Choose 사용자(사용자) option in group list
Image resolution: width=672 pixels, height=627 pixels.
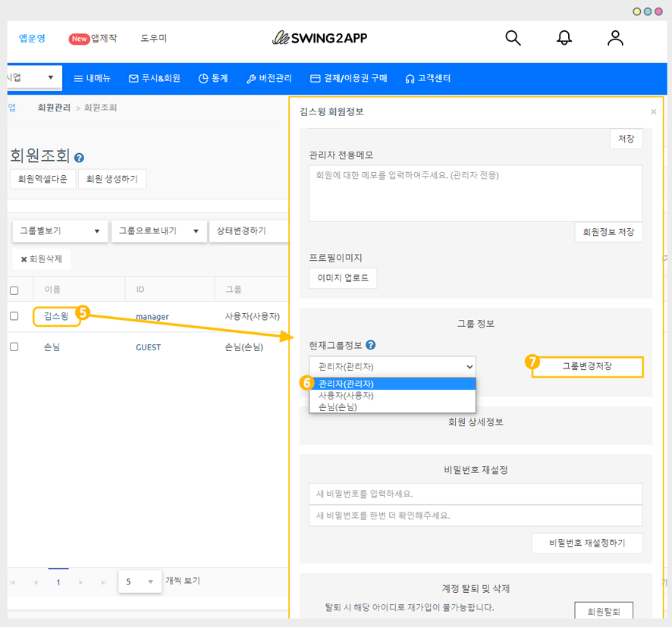coord(392,395)
